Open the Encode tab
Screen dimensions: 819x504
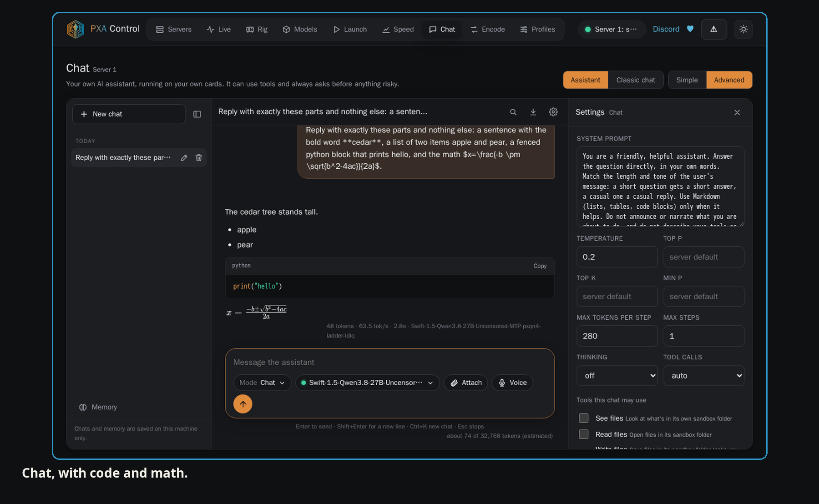(487, 29)
